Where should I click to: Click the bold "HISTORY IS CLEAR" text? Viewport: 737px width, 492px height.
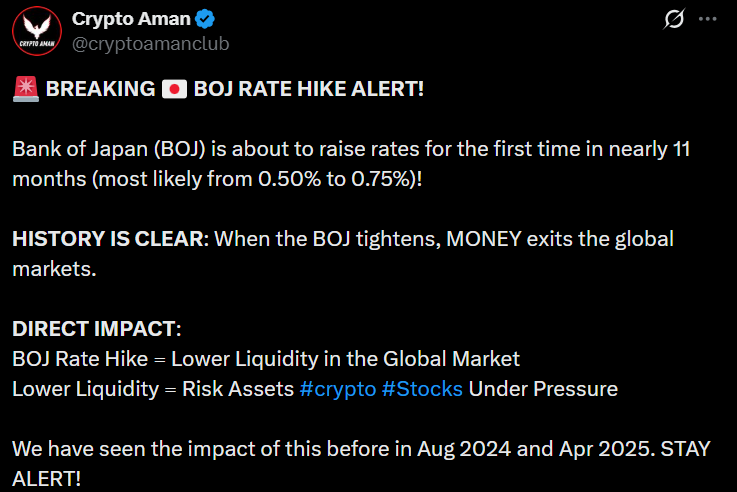[x=109, y=239]
